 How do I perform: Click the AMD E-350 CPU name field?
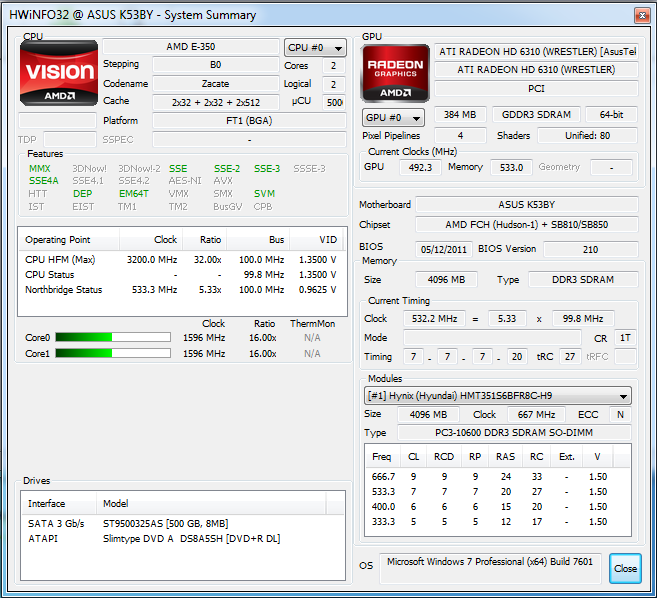point(191,47)
